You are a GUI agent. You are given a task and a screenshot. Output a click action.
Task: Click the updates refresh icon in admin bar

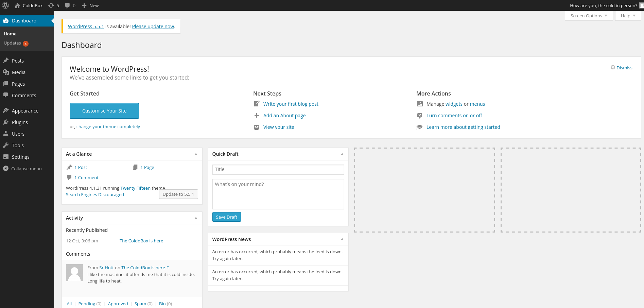click(51, 5)
